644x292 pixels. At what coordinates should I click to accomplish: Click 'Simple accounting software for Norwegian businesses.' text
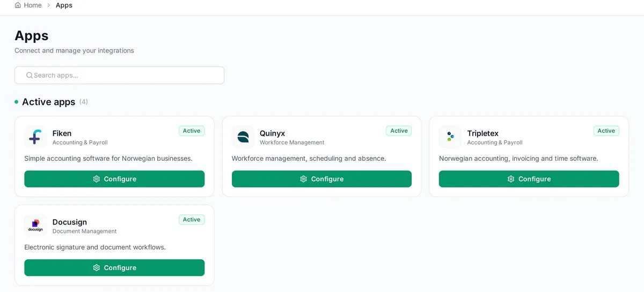pyautogui.click(x=108, y=159)
